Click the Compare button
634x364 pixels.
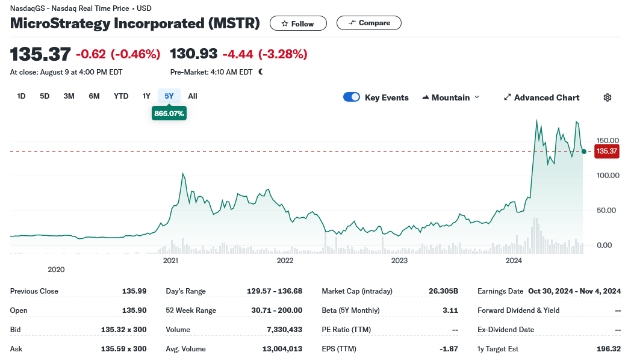[368, 23]
